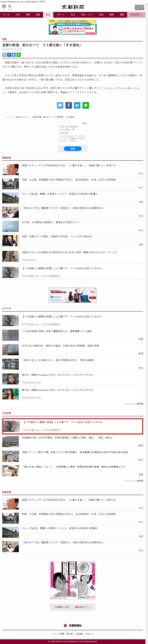Open グループ概要 footer link
The height and width of the screenshot is (644, 148).
58,634
